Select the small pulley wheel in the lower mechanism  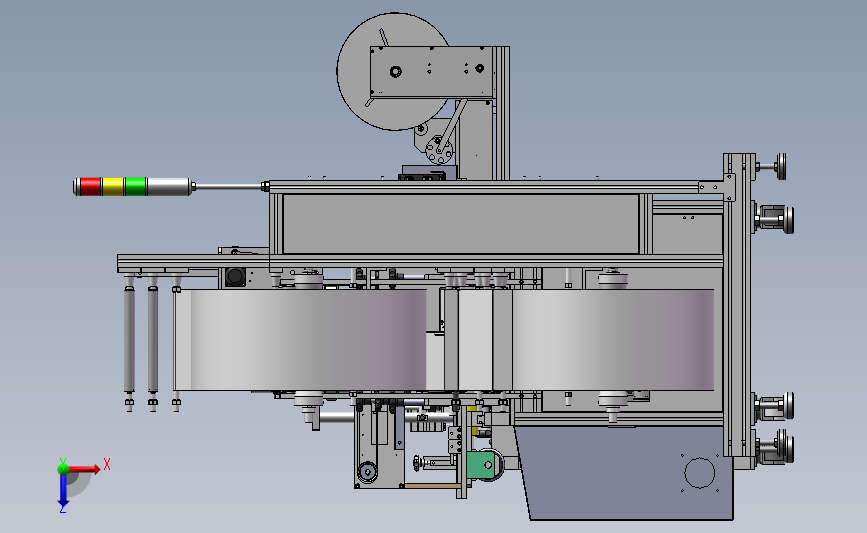pyautogui.click(x=367, y=472)
